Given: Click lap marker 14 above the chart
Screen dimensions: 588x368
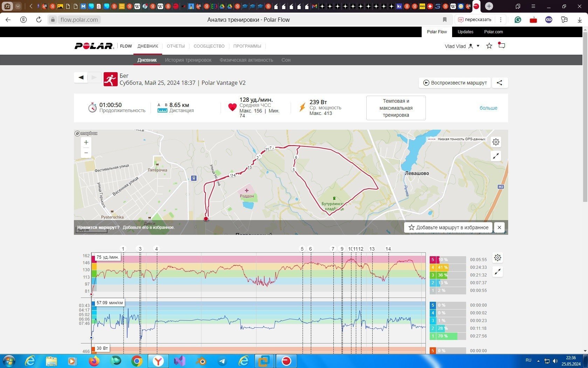Looking at the screenshot, I should tap(388, 249).
